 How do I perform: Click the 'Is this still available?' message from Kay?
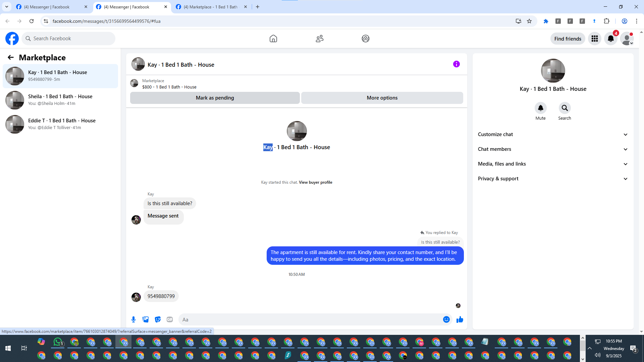pyautogui.click(x=170, y=203)
